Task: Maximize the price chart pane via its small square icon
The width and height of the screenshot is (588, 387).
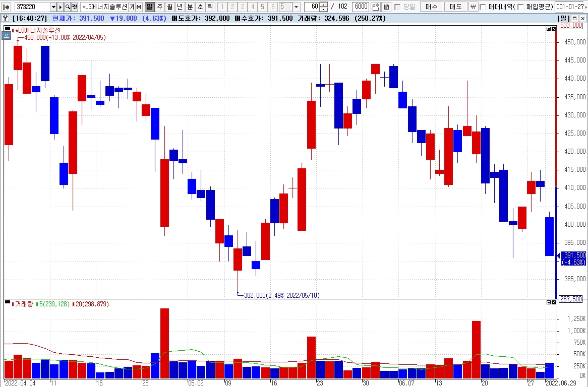Action: point(549,29)
